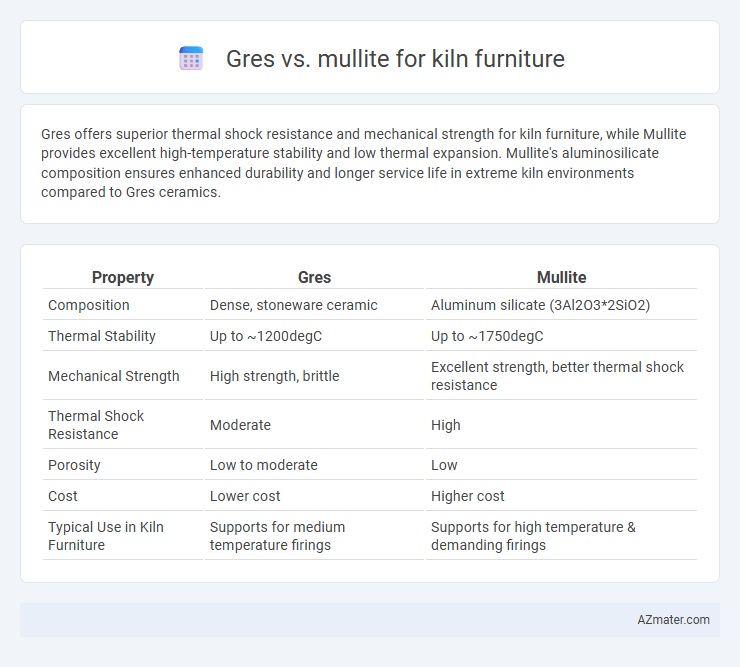Select the 'Gres' column header
This screenshot has width=740, height=667.
314,277
